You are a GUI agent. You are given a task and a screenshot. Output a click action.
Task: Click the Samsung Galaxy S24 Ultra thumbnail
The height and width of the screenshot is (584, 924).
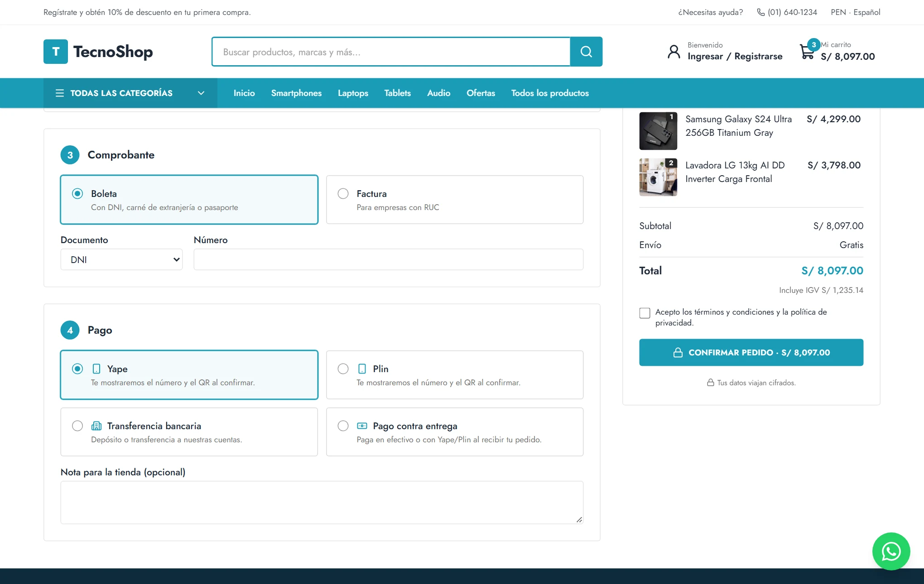658,131
